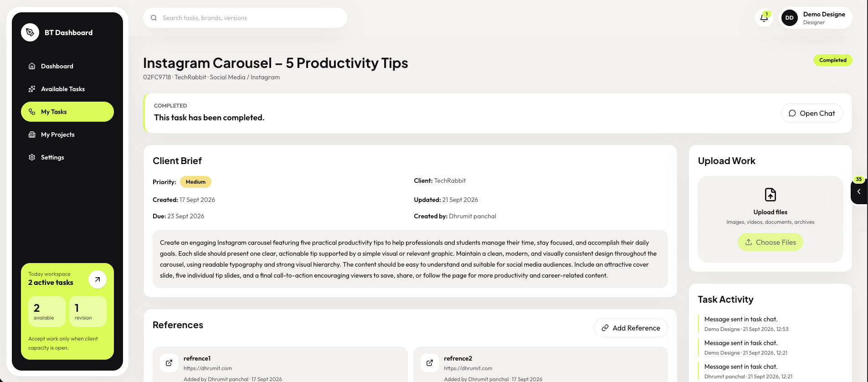The height and width of the screenshot is (382, 868).
Task: Click the 2 available tile
Action: [47, 311]
